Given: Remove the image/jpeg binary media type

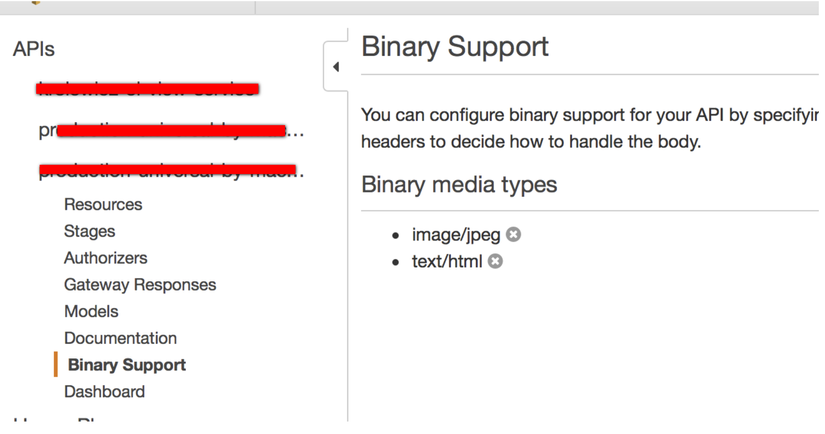Looking at the screenshot, I should [514, 234].
